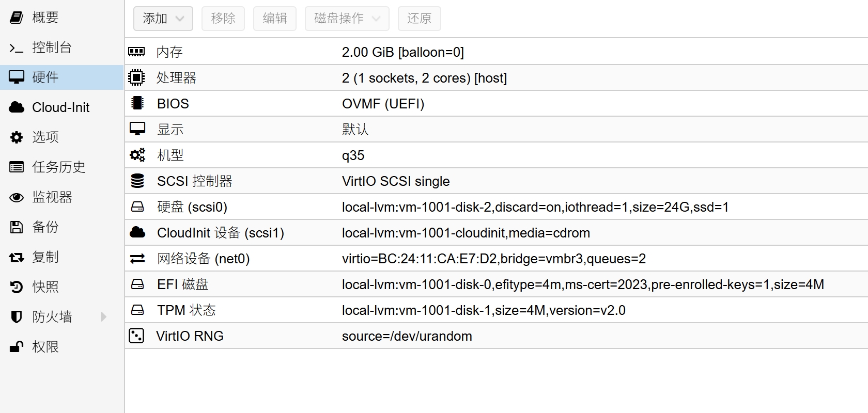The height and width of the screenshot is (413, 868).
Task: Click the CloudInit device cloud icon
Action: (137, 232)
